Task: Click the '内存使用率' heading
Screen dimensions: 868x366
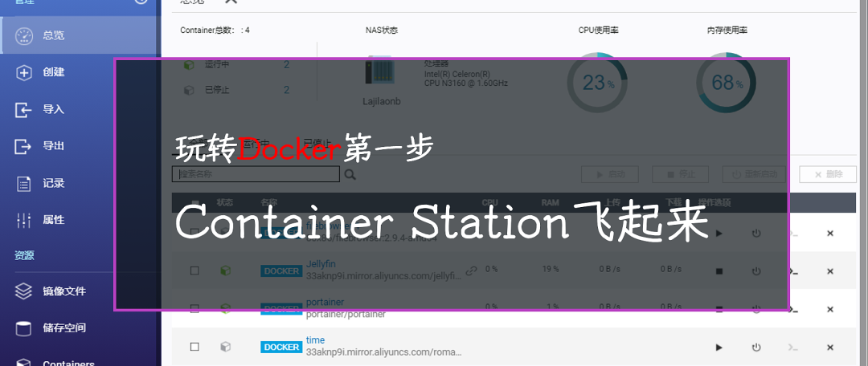Action: (x=727, y=31)
